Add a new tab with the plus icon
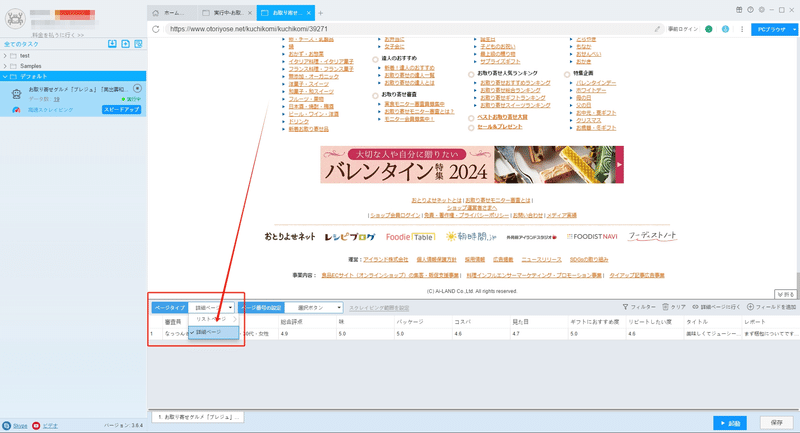 [320, 13]
